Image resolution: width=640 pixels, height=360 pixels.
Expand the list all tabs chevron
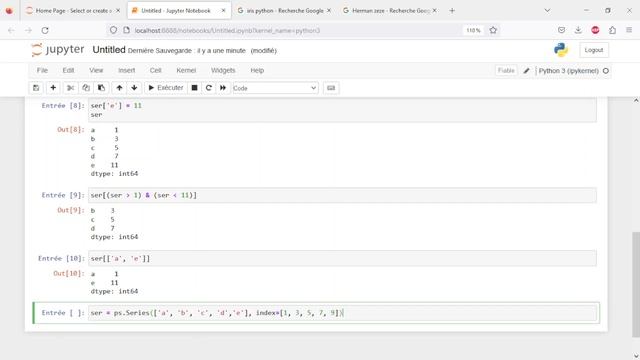pos(547,11)
